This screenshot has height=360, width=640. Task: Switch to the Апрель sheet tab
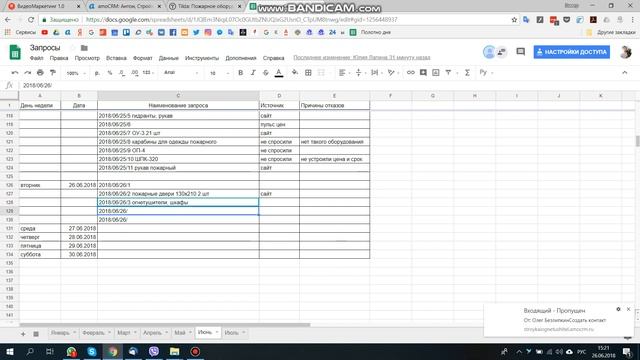click(155, 333)
